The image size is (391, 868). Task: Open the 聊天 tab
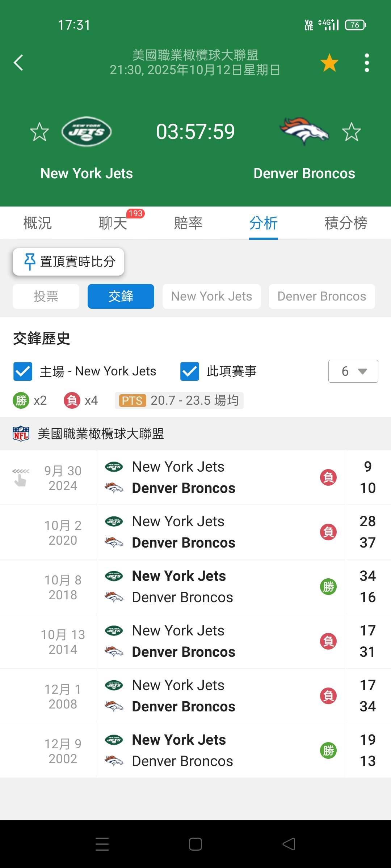coord(113,223)
